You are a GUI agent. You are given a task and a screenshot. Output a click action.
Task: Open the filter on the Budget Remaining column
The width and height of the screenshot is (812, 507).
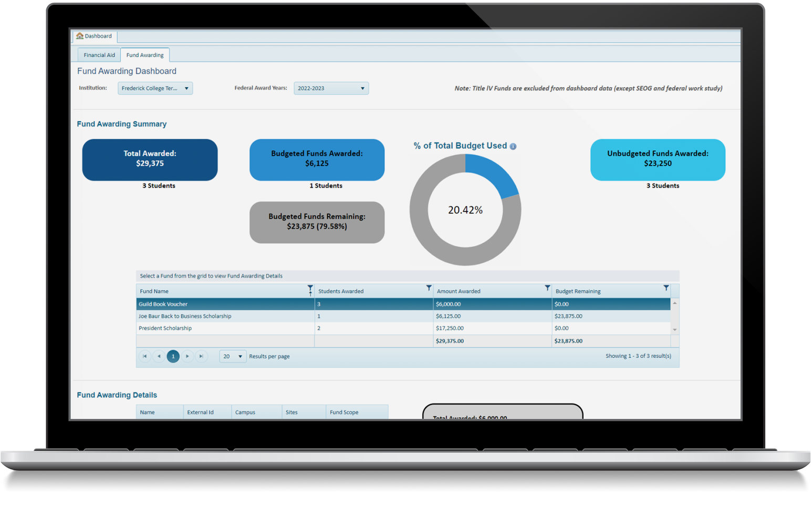[667, 289]
